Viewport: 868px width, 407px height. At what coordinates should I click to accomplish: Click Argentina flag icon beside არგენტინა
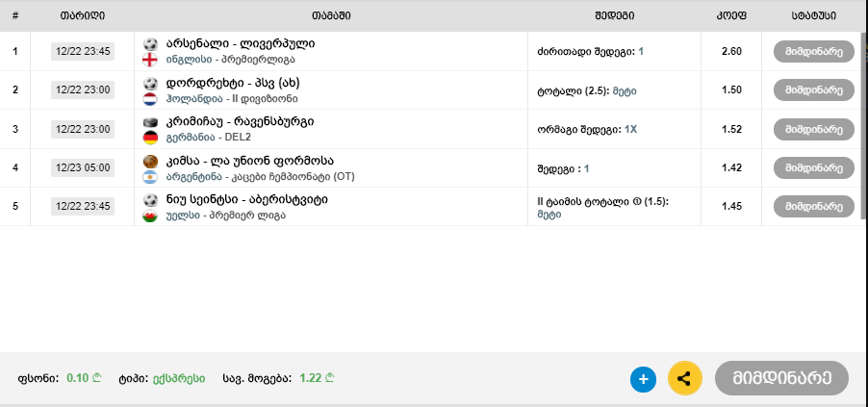click(150, 177)
